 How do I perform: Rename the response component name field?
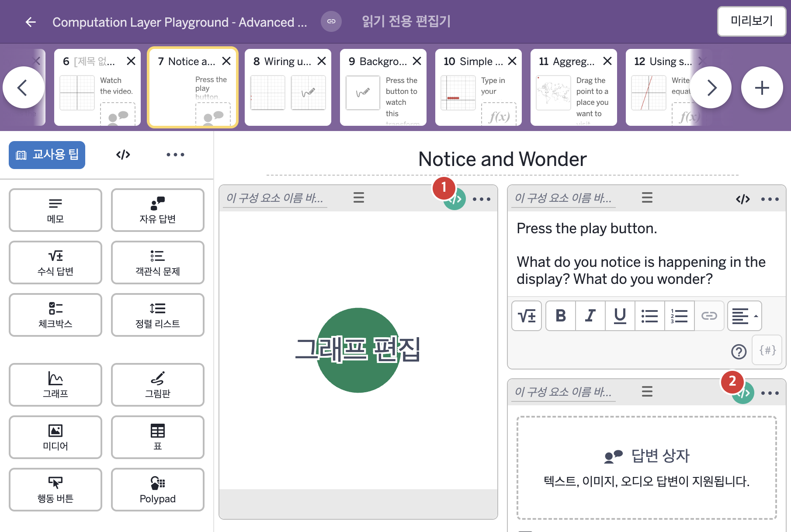click(x=563, y=392)
